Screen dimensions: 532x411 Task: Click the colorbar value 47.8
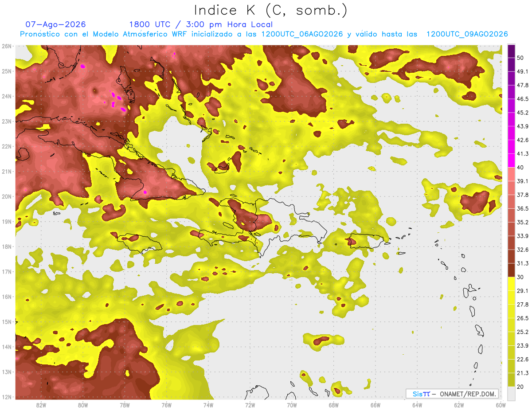click(523, 85)
